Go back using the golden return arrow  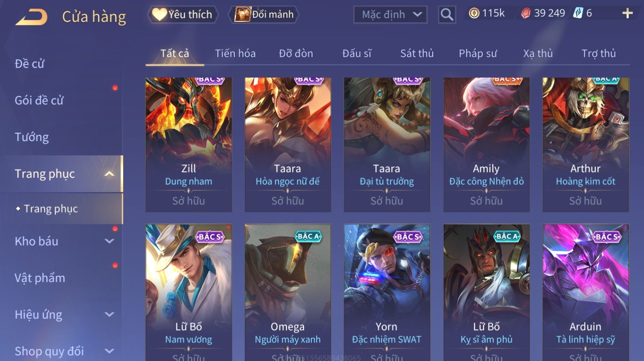pyautogui.click(x=31, y=17)
